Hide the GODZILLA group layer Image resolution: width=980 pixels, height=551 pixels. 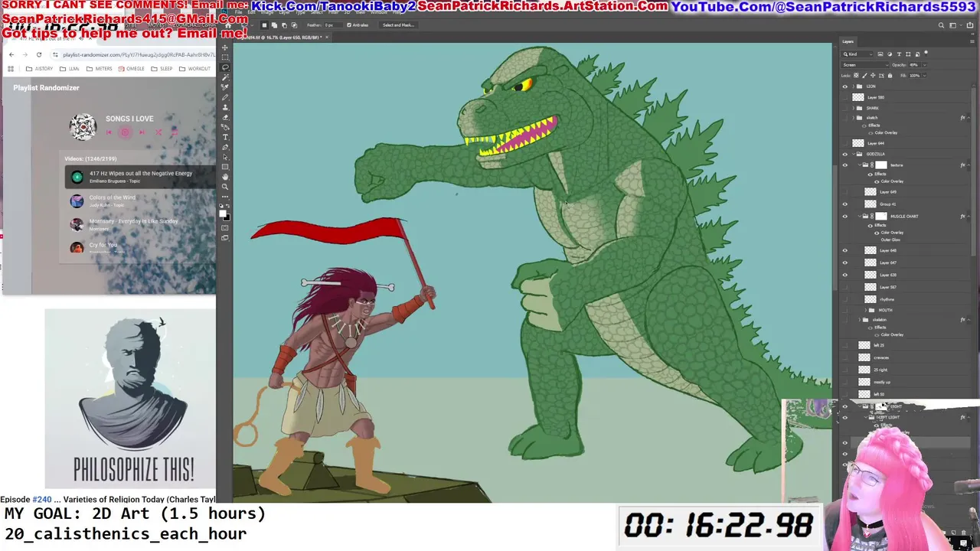pos(845,154)
